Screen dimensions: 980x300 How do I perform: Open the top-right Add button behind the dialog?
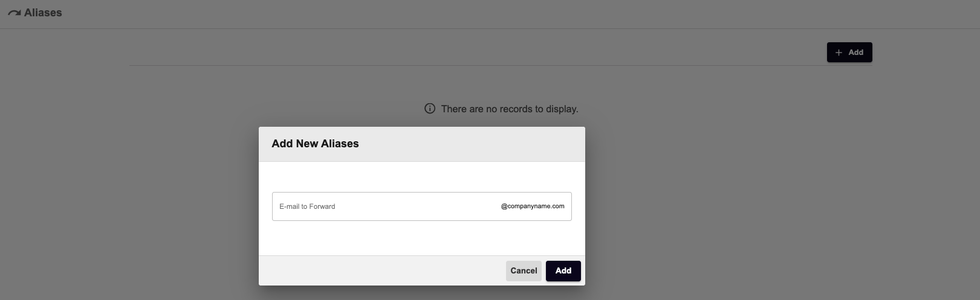pos(849,53)
